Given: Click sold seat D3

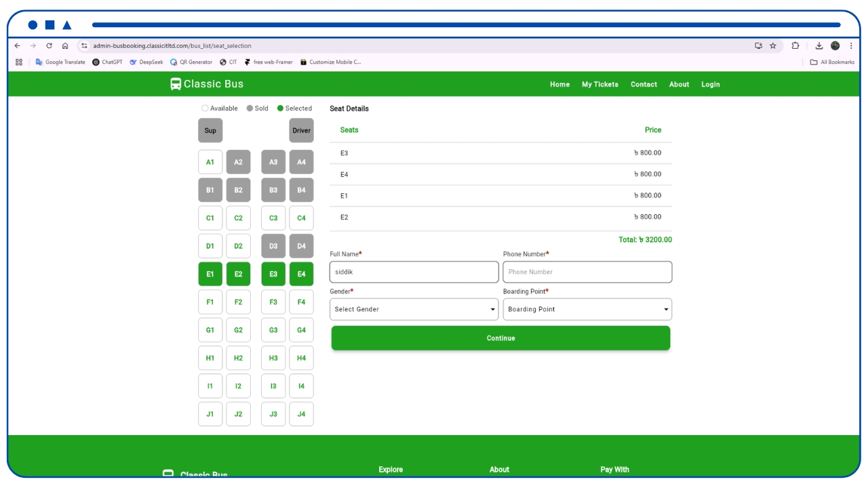Looking at the screenshot, I should pos(273,246).
